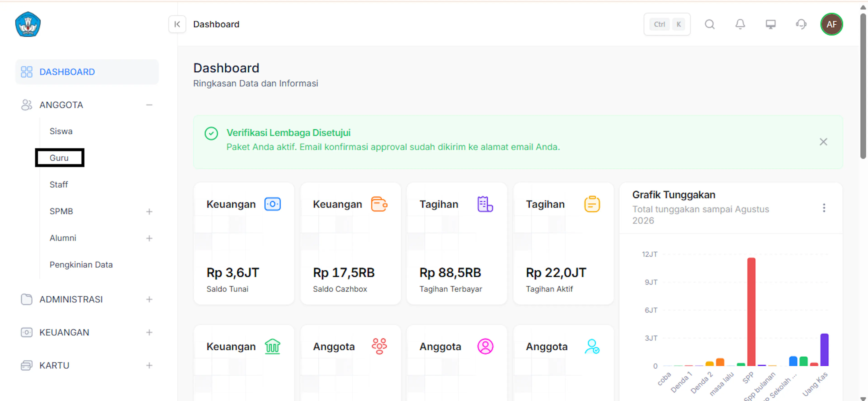Open the Siswa menu item
This screenshot has width=868, height=401.
[61, 131]
